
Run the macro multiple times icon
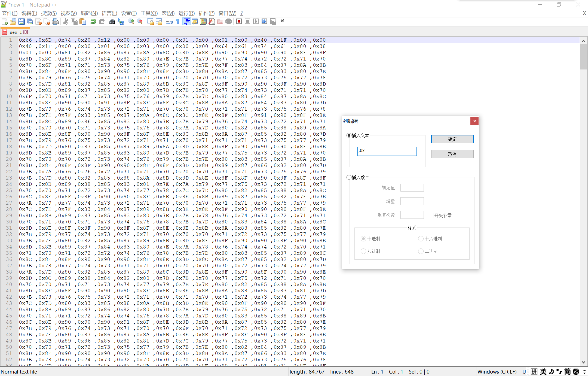pos(264,22)
